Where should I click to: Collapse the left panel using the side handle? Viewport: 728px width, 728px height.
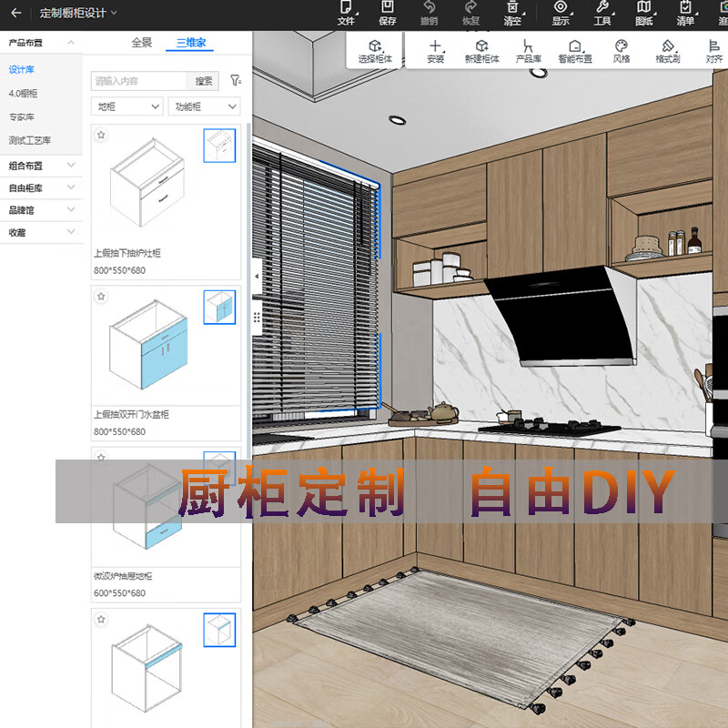(x=256, y=276)
